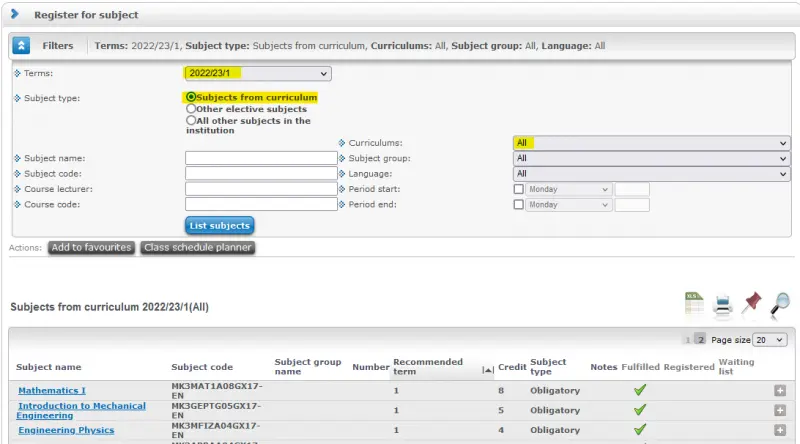
Task: Open the Mathematics I subject link
Action: [x=52, y=390]
